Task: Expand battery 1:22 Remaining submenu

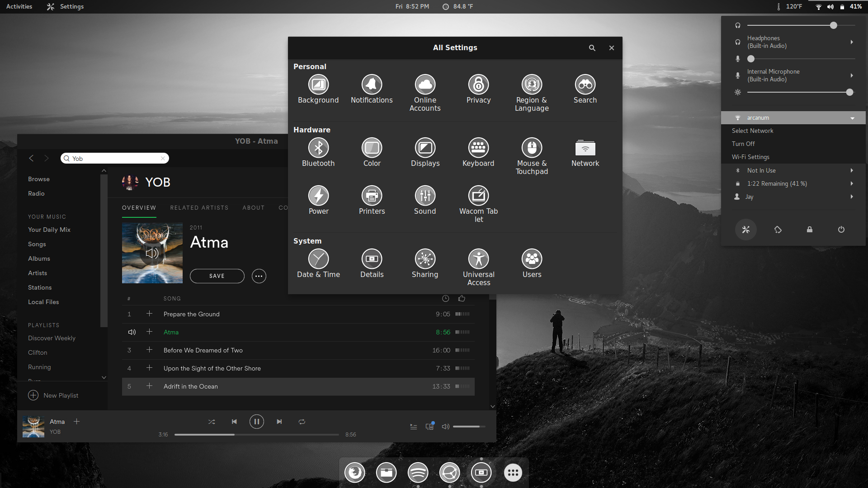Action: pyautogui.click(x=793, y=183)
